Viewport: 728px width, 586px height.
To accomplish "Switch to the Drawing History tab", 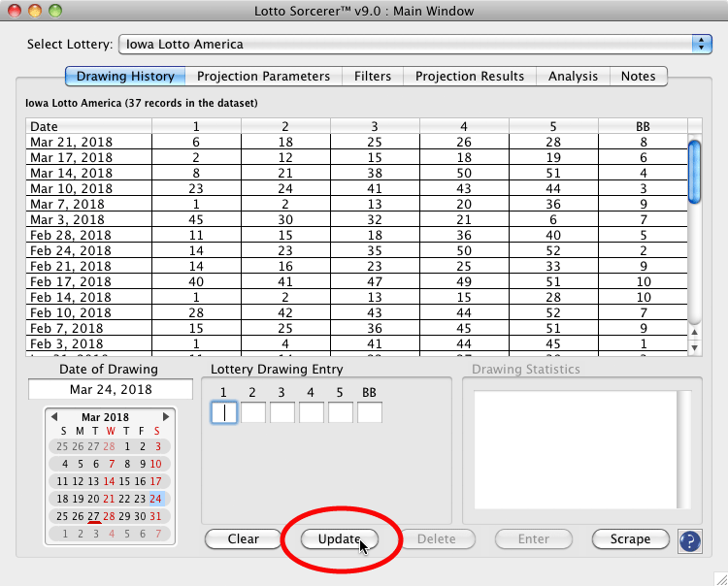I will coord(125,76).
